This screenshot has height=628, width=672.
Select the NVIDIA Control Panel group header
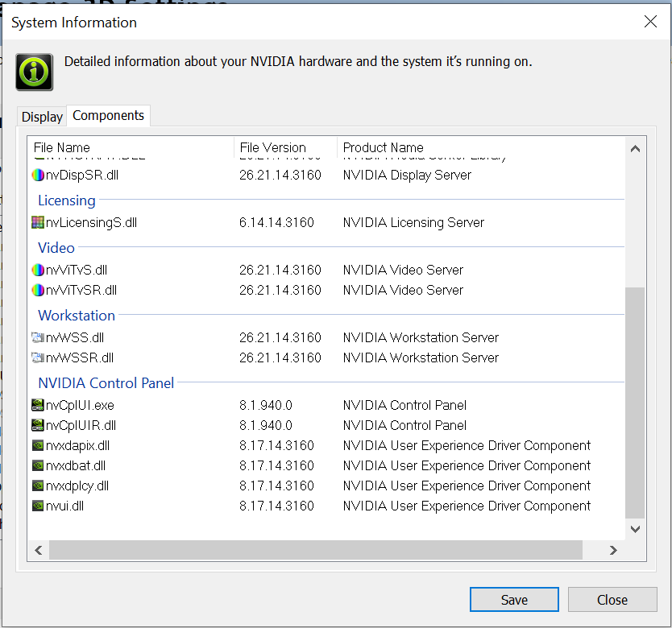(106, 383)
